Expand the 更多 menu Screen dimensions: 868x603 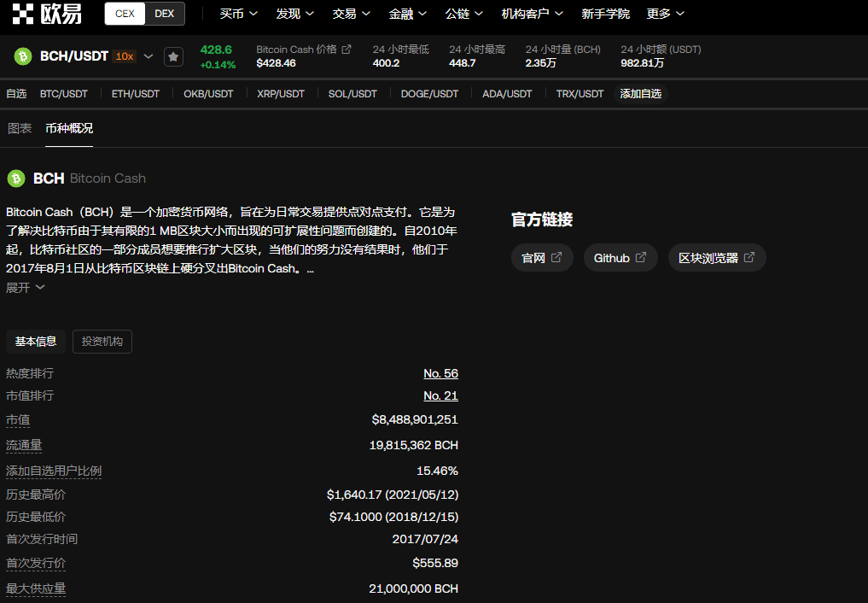tap(666, 14)
